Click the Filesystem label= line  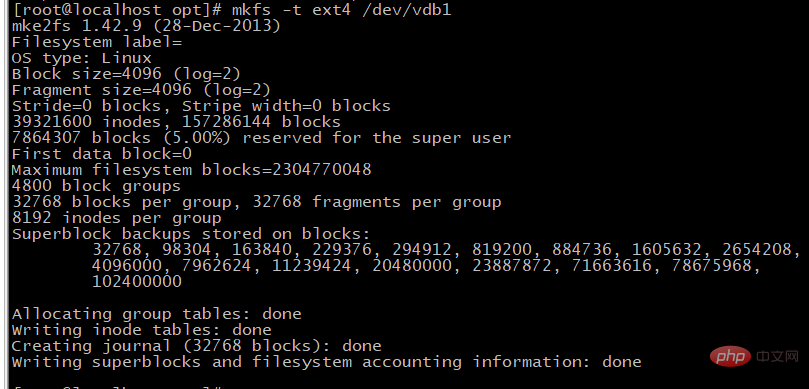coord(96,42)
